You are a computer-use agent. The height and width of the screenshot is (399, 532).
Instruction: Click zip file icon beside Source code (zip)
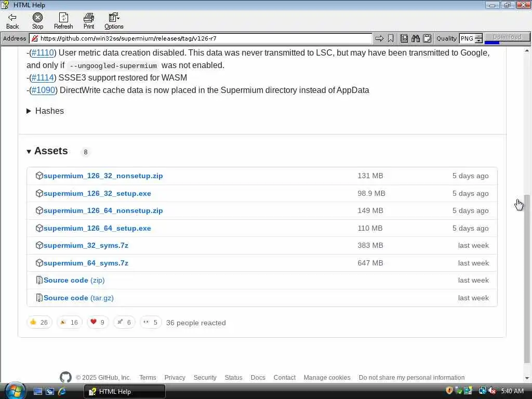(x=39, y=280)
